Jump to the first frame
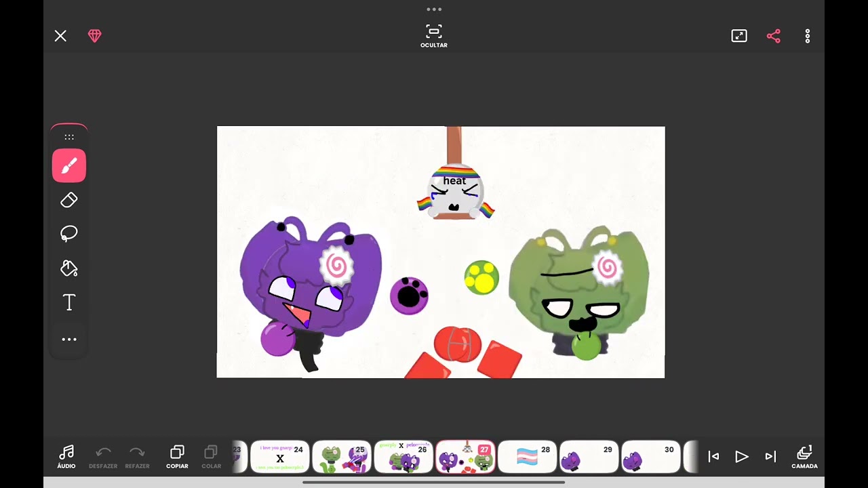Screen dimensions: 868x488 coord(713,457)
